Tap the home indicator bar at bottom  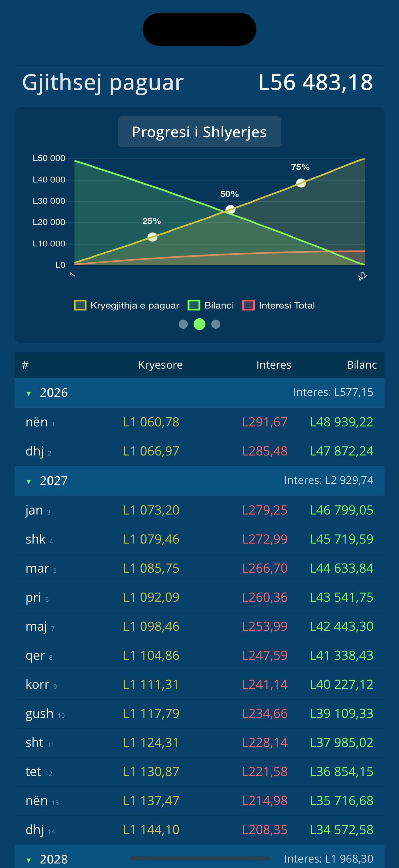199,858
